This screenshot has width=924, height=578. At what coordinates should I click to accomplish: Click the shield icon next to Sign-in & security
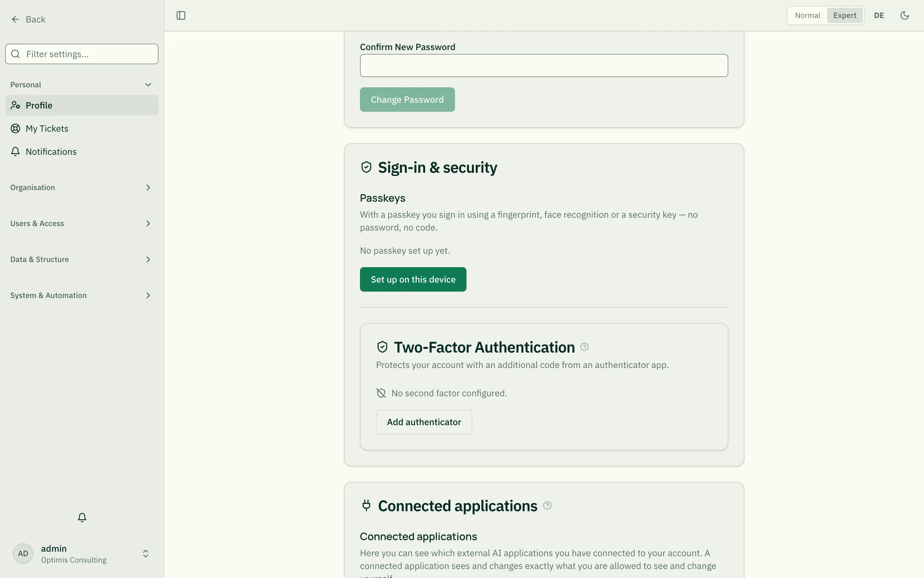pos(366,167)
